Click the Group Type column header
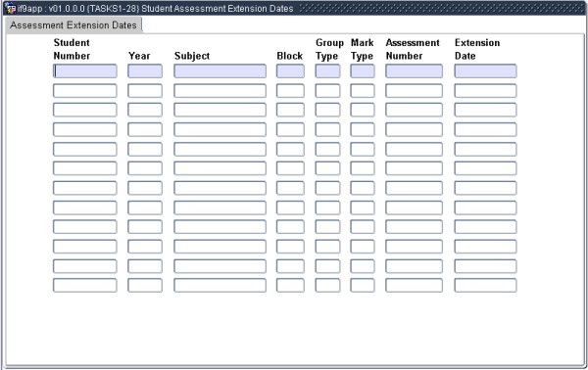 pyautogui.click(x=329, y=49)
